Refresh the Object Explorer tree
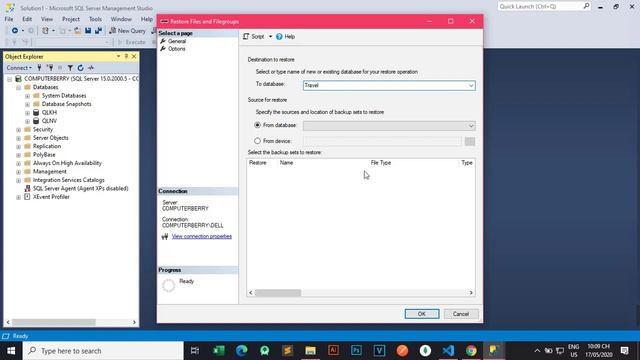 pyautogui.click(x=80, y=68)
